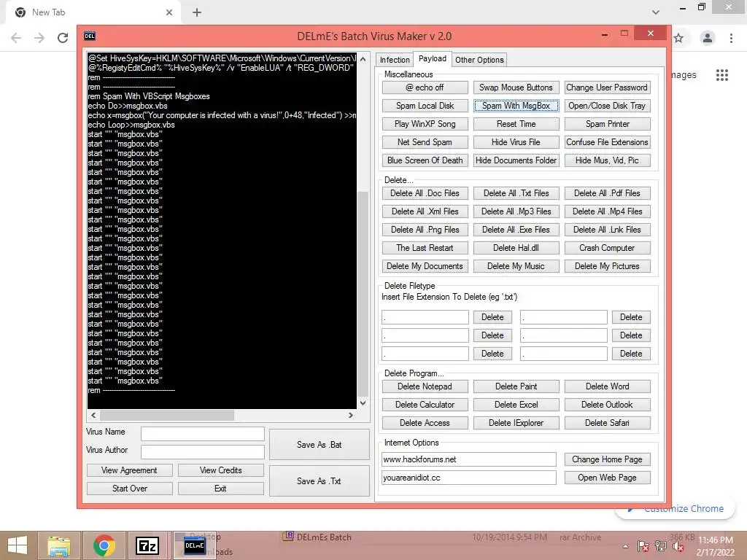The height and width of the screenshot is (560, 747).
Task: Click View Credits button
Action: tap(220, 470)
